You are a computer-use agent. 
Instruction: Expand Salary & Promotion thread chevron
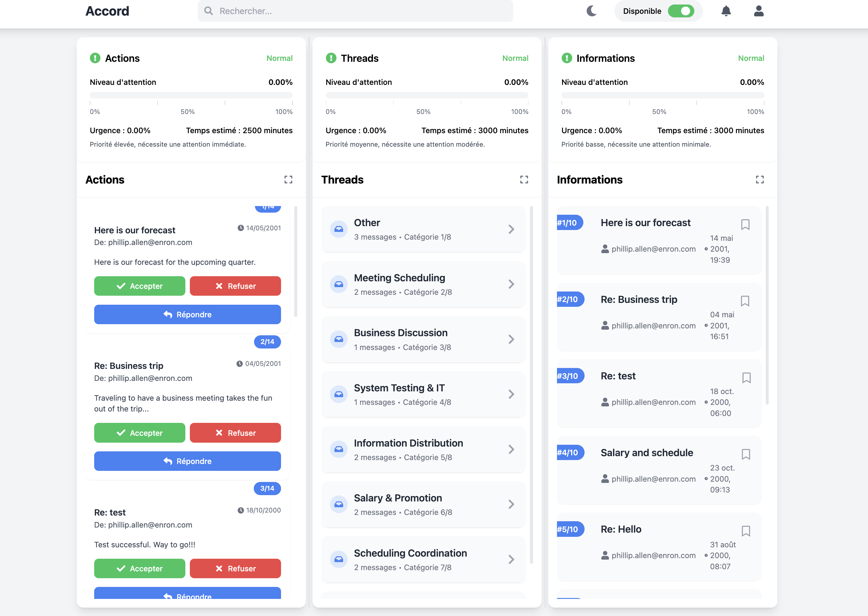point(511,504)
